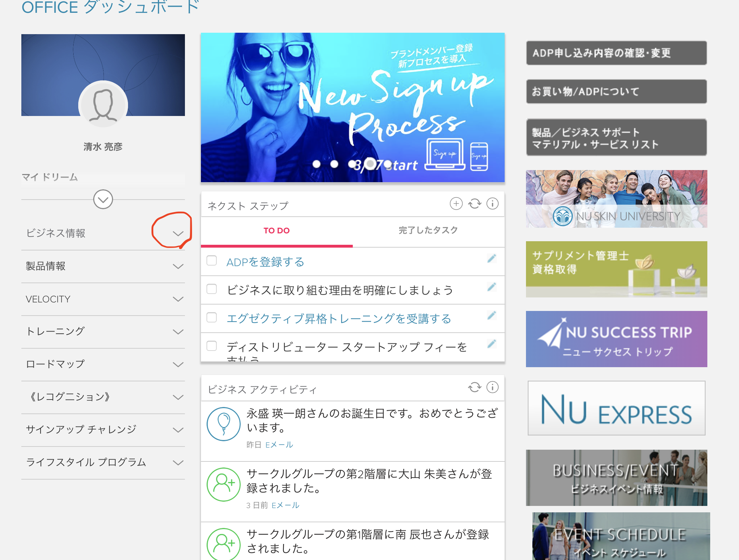Click the 第1階層に南 辰也さん activity message

(368, 541)
